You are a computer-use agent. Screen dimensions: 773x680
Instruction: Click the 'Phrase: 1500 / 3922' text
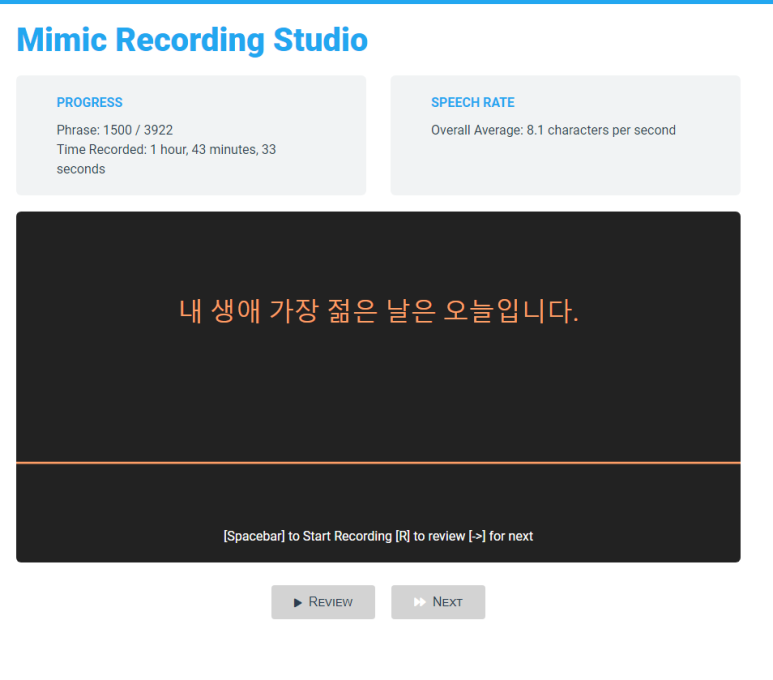click(x=114, y=130)
